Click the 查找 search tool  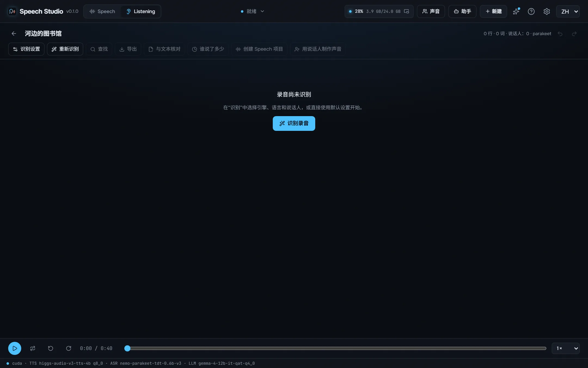tap(99, 49)
